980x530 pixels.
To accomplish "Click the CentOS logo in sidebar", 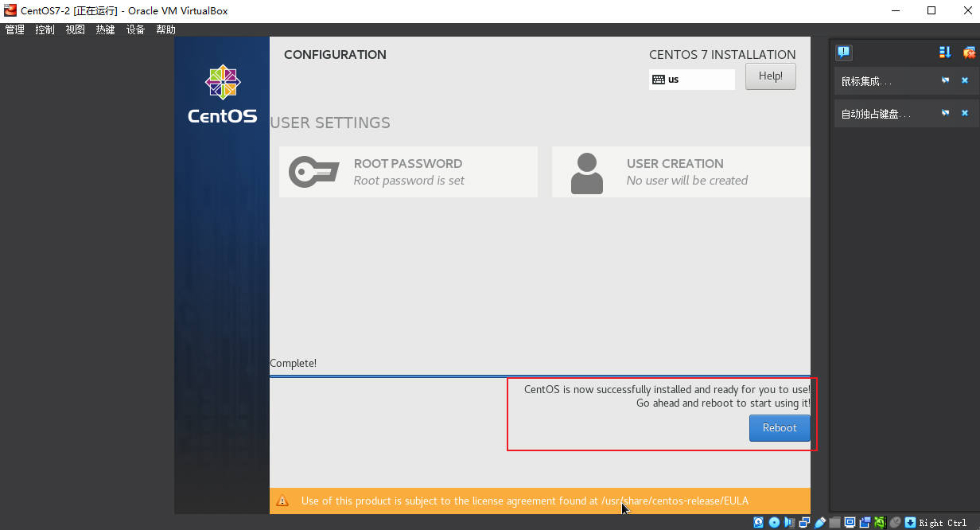I will click(x=222, y=95).
